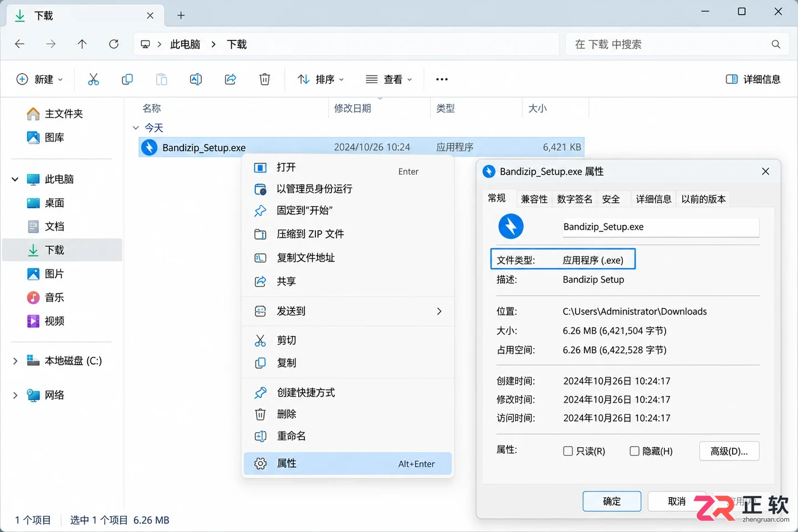
Task: Refresh the current folder view
Action: coord(114,44)
